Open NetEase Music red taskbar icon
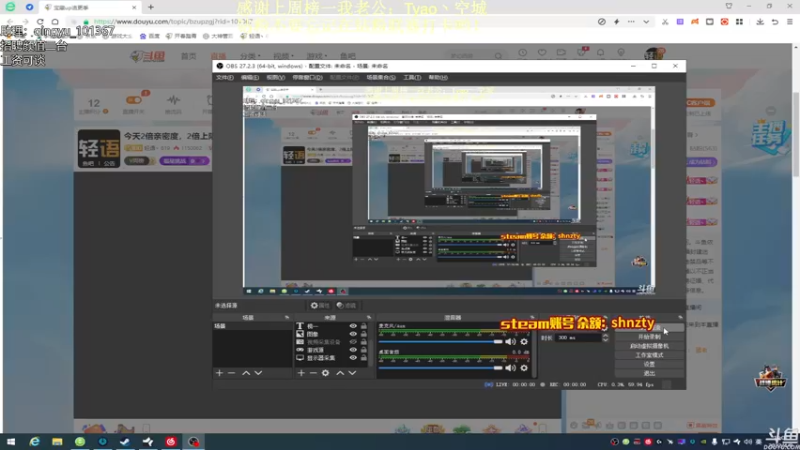This screenshot has height=450, width=800. point(170,441)
